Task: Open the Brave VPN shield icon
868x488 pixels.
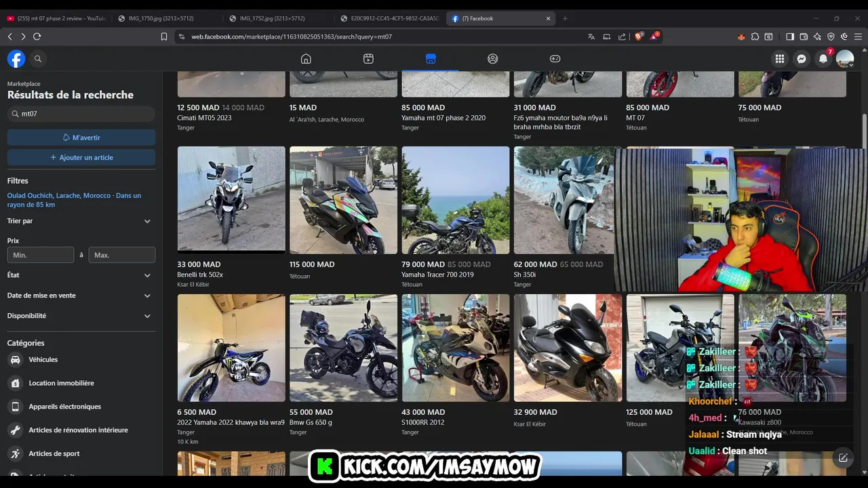Action: tap(831, 37)
